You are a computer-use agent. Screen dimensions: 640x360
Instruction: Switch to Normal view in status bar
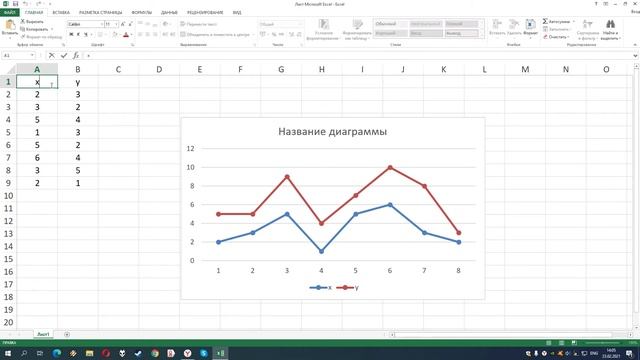549,343
